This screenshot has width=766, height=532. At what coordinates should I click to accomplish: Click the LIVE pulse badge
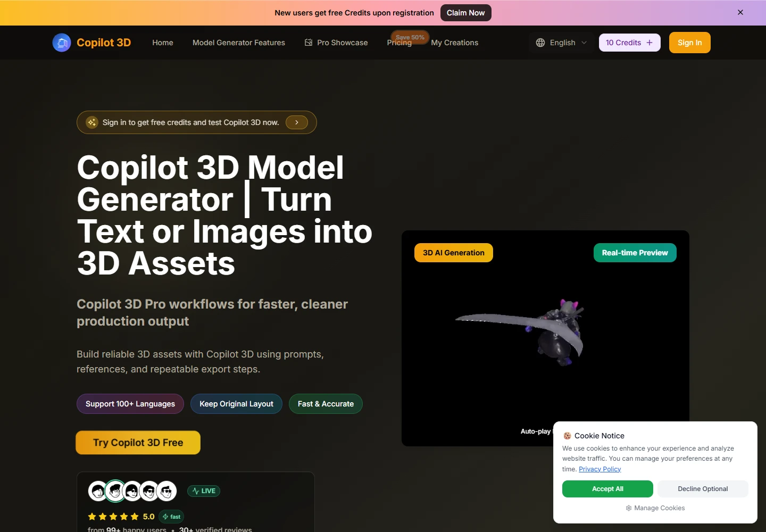204,491
